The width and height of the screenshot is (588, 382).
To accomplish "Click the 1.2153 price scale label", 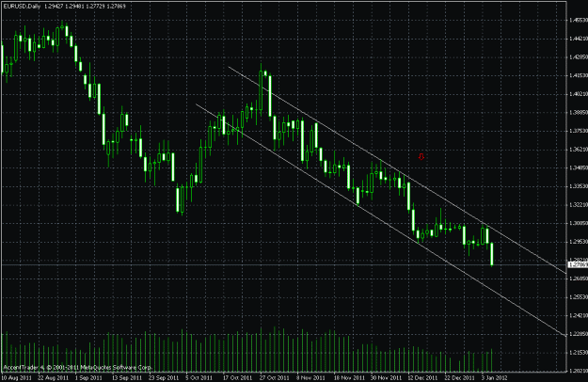I will point(579,353).
